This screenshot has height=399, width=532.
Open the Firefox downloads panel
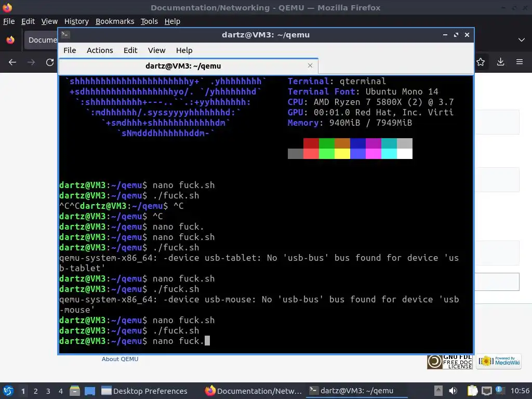tap(500, 62)
